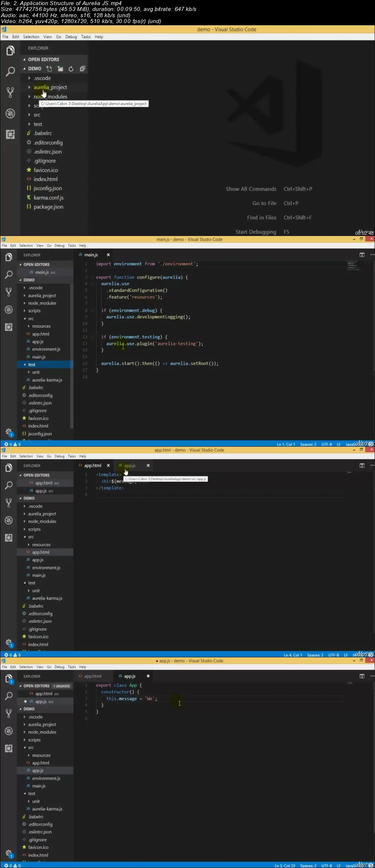Open package.json in the top demo window

click(48, 207)
